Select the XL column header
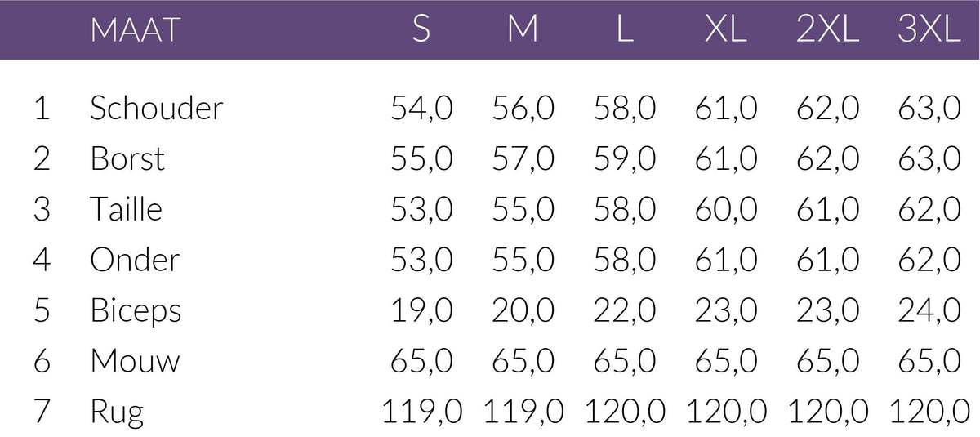The image size is (980, 437). 726,30
